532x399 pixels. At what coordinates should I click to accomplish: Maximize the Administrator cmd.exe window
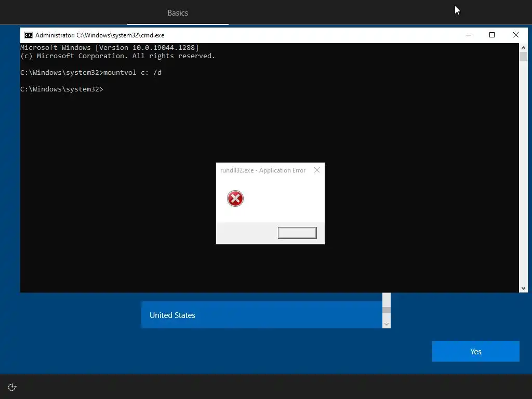(x=492, y=35)
